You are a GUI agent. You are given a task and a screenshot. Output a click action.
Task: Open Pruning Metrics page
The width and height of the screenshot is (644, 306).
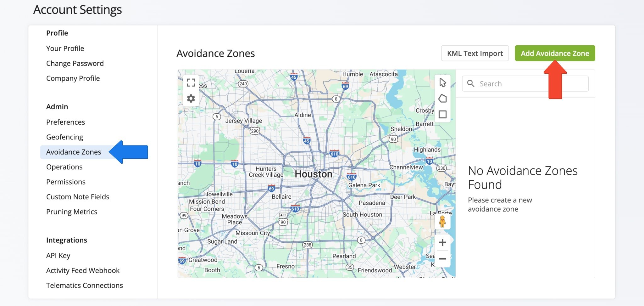pos(72,212)
